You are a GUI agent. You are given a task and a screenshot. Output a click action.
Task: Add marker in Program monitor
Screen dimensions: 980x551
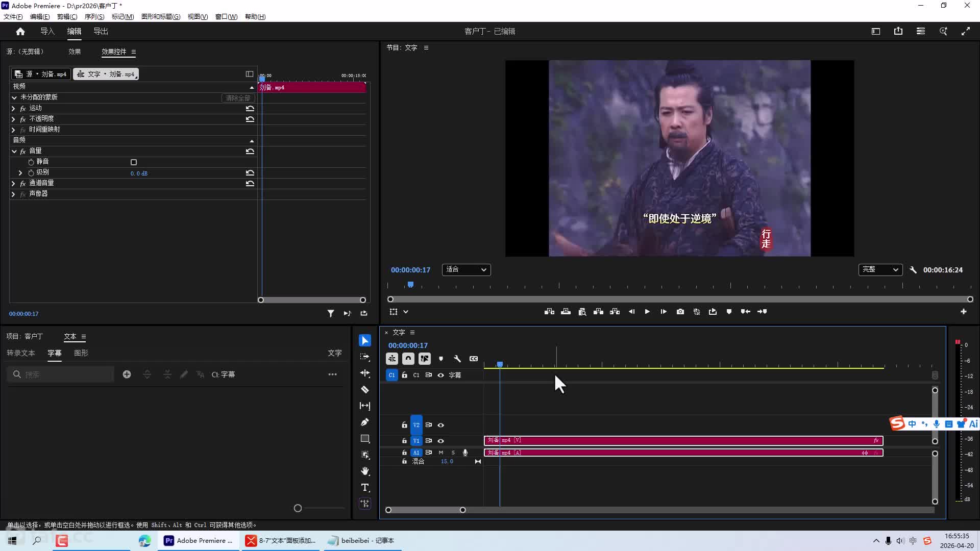(729, 312)
